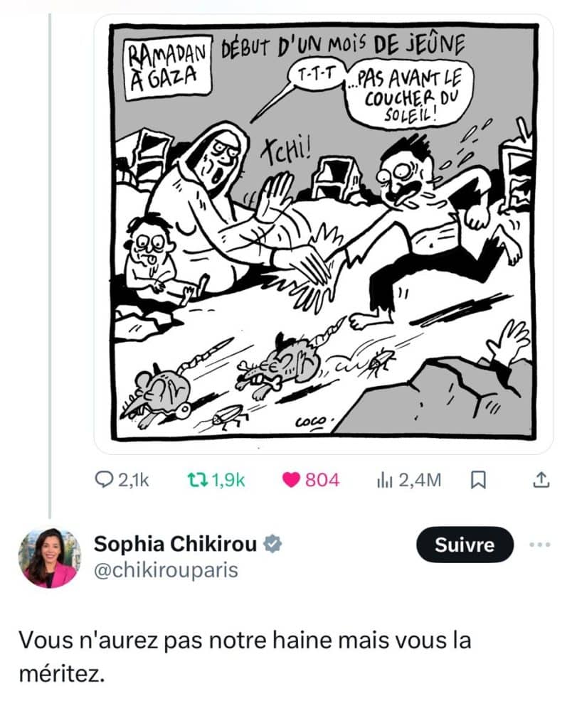Screen dimensions: 572x728
Task: Open Sophia Chikirou's profile from her name
Action: click(x=175, y=544)
